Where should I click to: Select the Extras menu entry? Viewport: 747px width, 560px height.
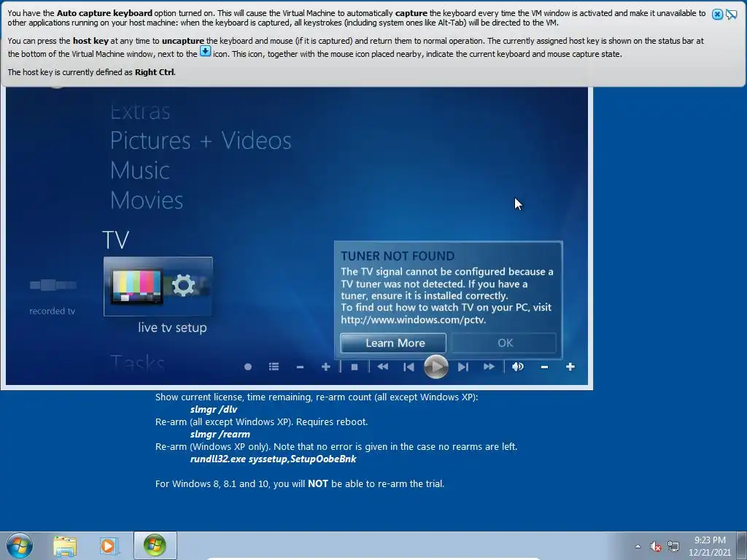point(140,112)
